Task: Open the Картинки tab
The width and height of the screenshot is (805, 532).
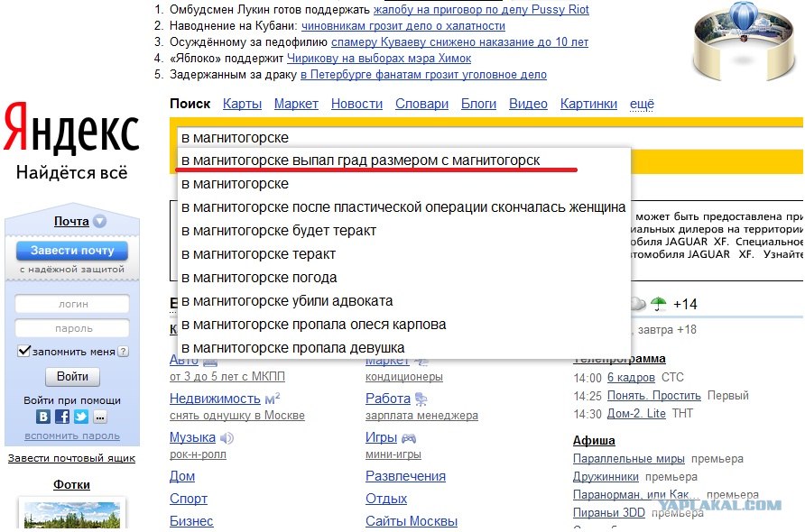Action: pos(589,104)
